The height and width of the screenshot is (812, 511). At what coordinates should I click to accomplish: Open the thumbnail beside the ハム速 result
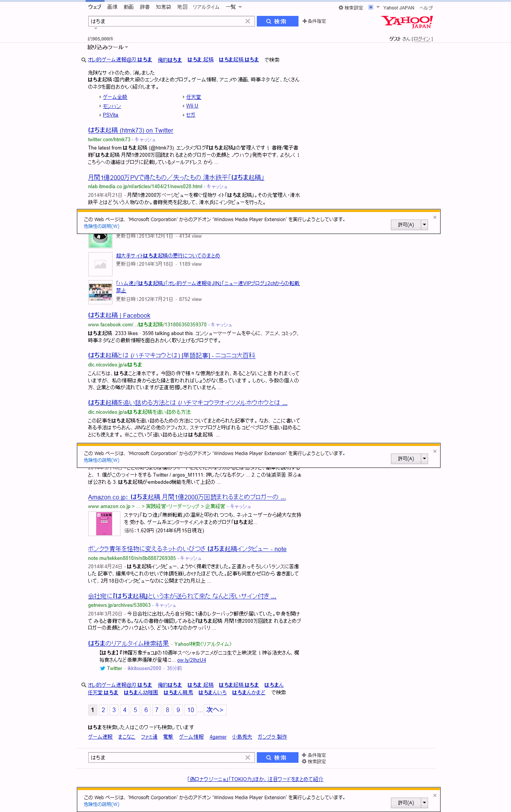100,292
